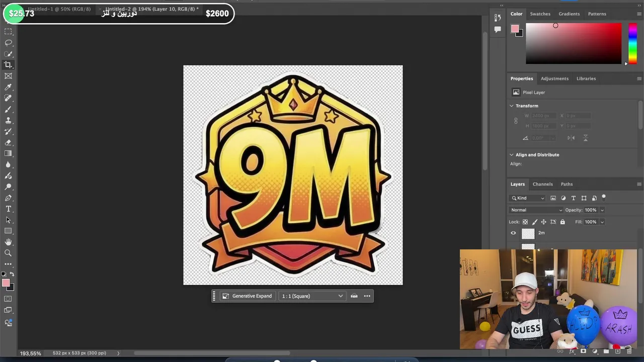Filter layers by smart objects
Image resolution: width=644 pixels, height=362 pixels.
coord(594,198)
